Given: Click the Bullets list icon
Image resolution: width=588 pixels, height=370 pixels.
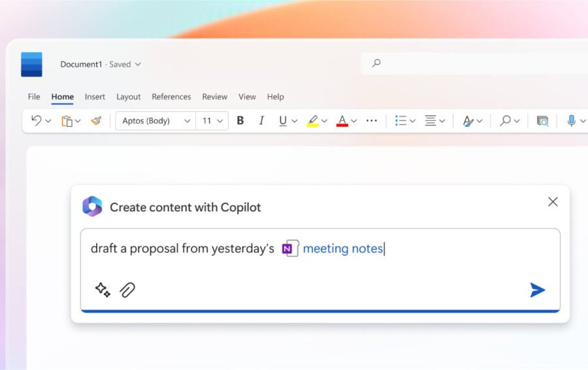Looking at the screenshot, I should [x=400, y=120].
